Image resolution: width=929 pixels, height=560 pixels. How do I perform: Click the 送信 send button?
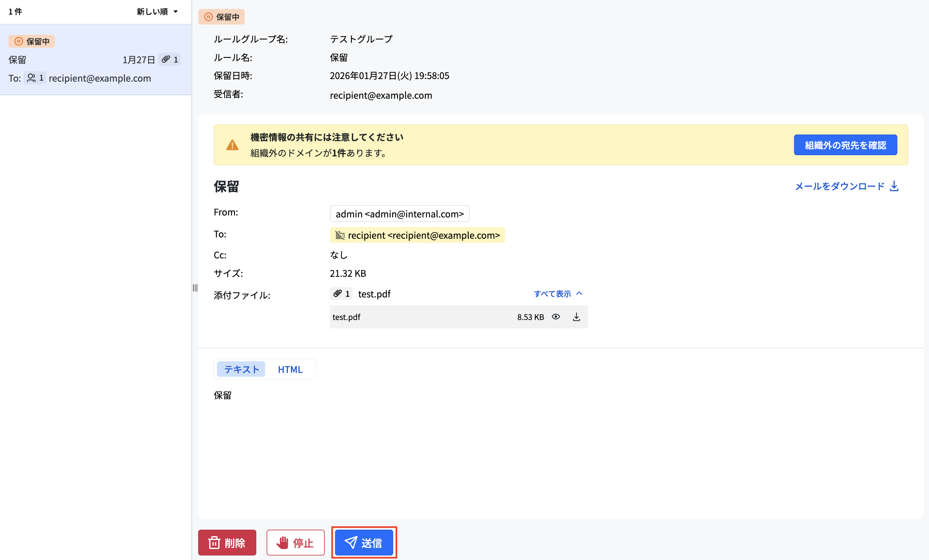click(x=364, y=543)
